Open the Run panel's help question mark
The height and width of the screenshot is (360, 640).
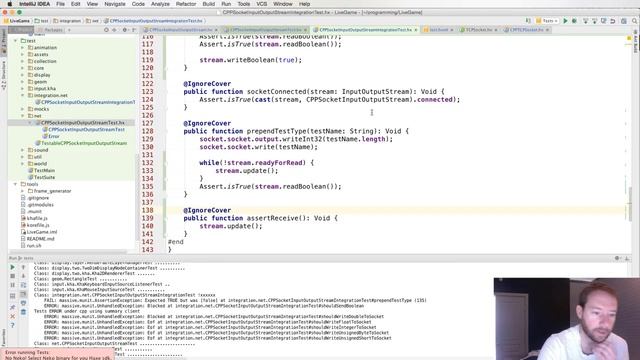click(x=12, y=325)
